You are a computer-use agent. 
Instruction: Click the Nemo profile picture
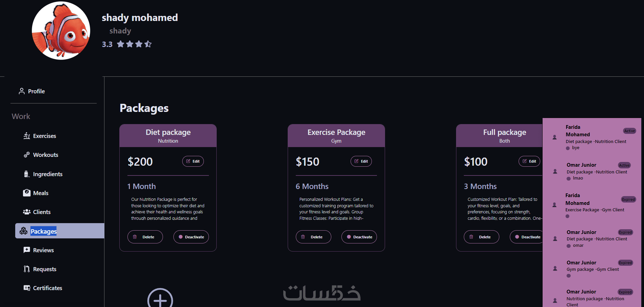click(x=61, y=31)
